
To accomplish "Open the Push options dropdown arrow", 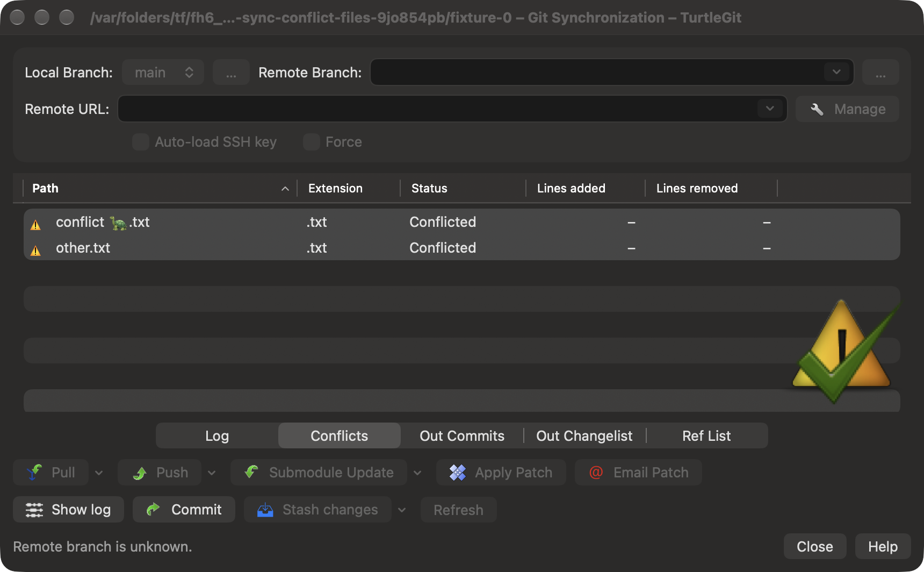I will pos(212,473).
